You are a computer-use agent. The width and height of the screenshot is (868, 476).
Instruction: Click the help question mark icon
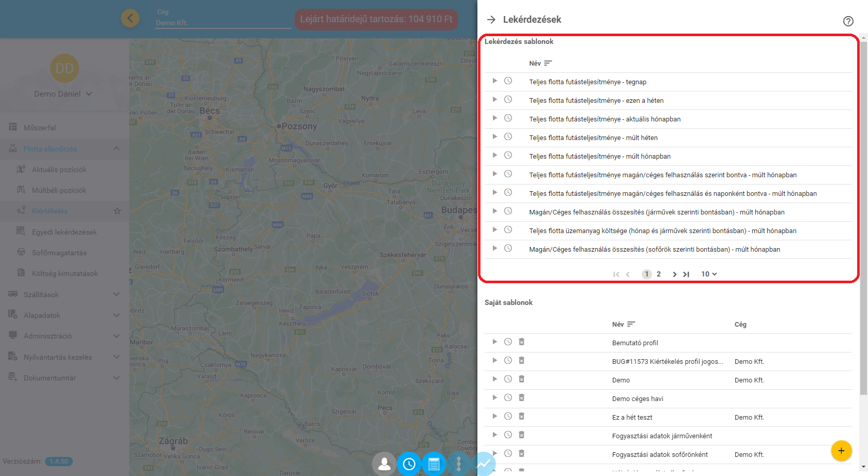tap(848, 21)
